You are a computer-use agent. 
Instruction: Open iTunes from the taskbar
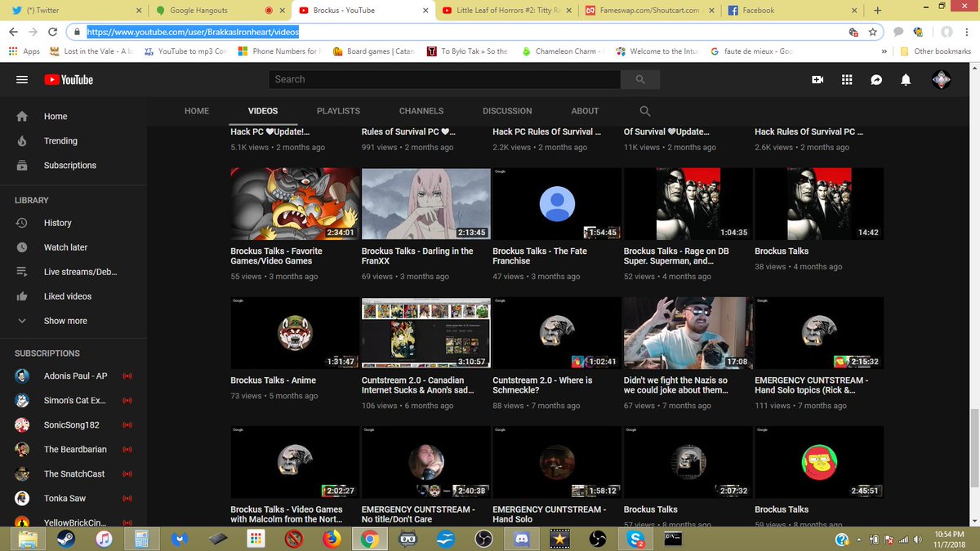click(104, 539)
